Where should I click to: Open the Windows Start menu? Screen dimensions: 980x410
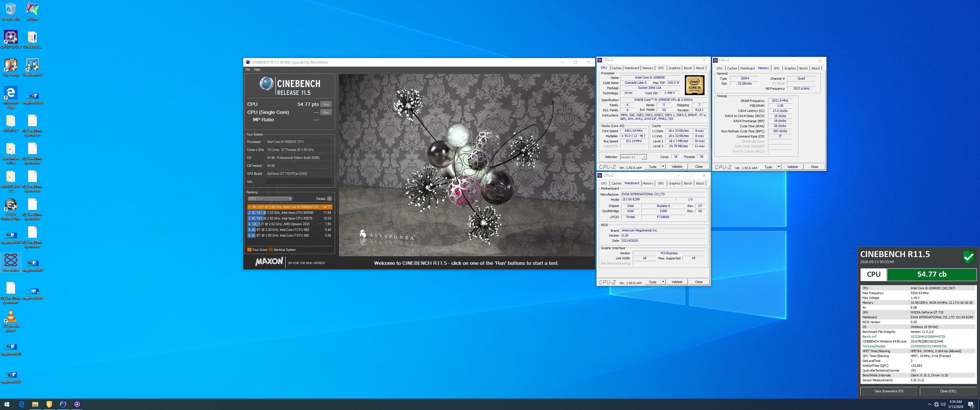pyautogui.click(x=7, y=404)
